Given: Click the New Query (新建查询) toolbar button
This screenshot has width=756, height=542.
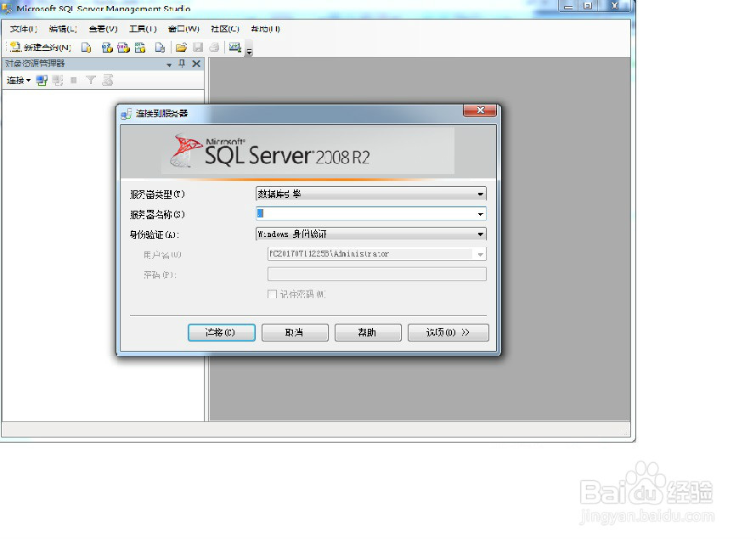Looking at the screenshot, I should 41,48.
